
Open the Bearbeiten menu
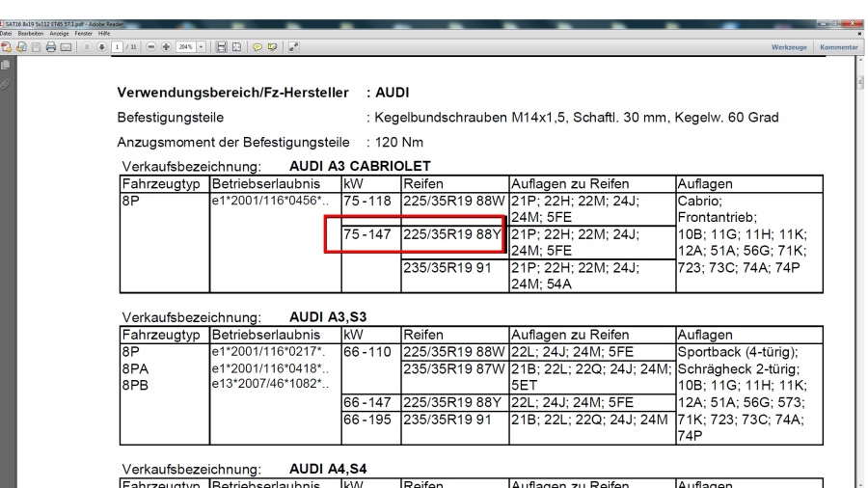[30, 34]
